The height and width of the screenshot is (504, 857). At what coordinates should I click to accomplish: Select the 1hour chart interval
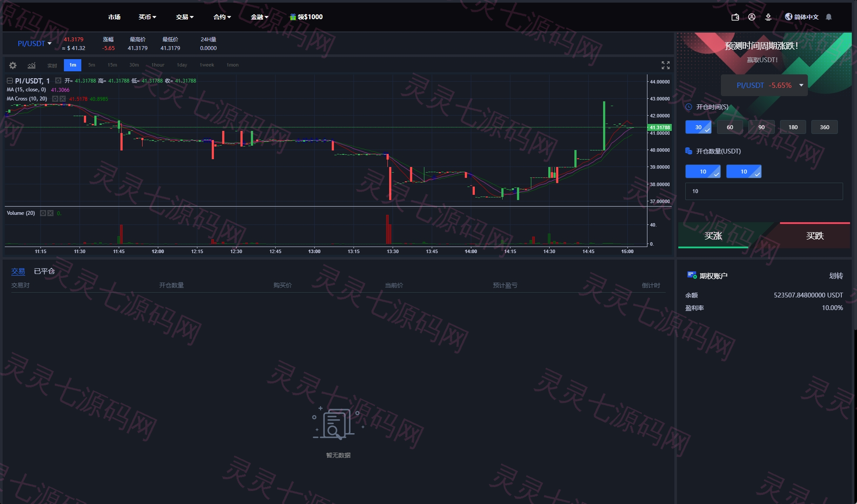coord(158,65)
